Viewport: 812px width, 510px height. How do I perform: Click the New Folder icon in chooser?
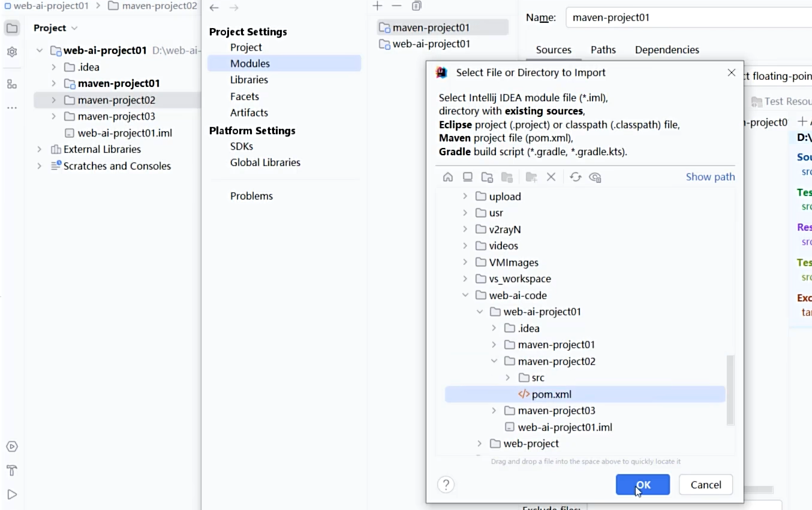point(531,177)
